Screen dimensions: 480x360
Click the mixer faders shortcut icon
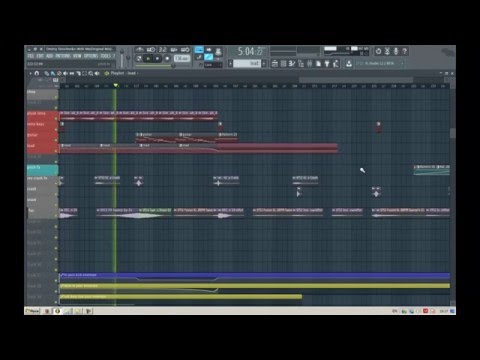click(x=309, y=63)
